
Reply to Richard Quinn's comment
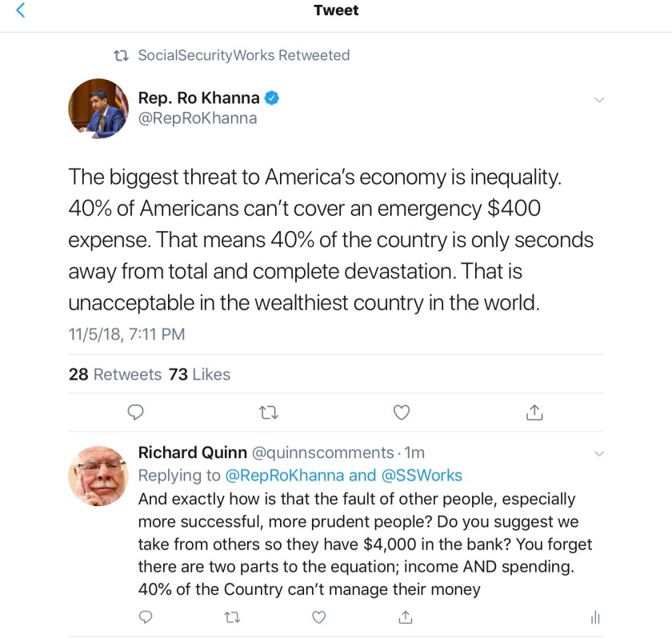(146, 616)
